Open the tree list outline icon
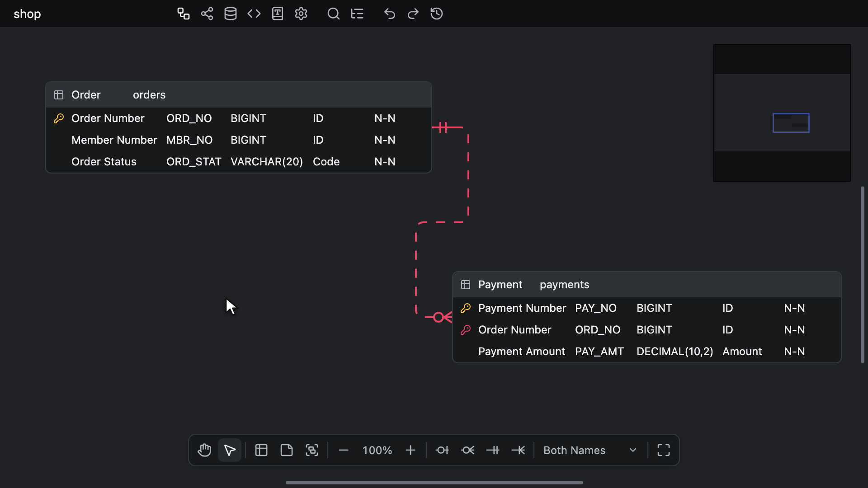 click(357, 14)
